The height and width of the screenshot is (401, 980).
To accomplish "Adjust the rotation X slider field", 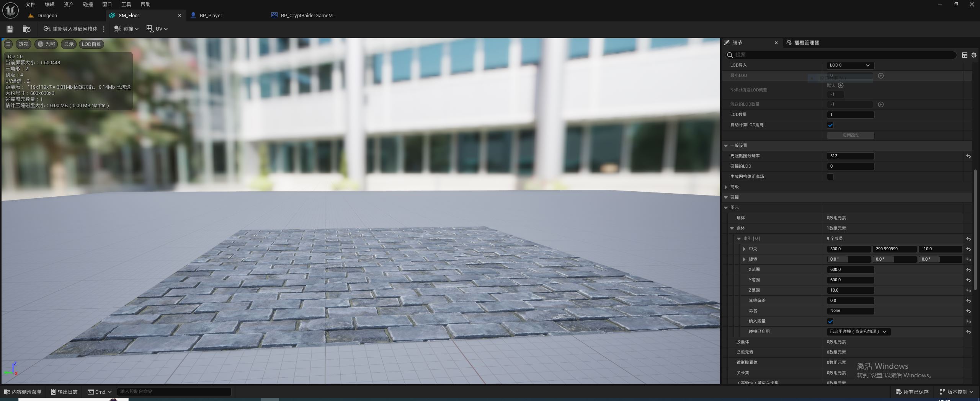I will coord(849,259).
